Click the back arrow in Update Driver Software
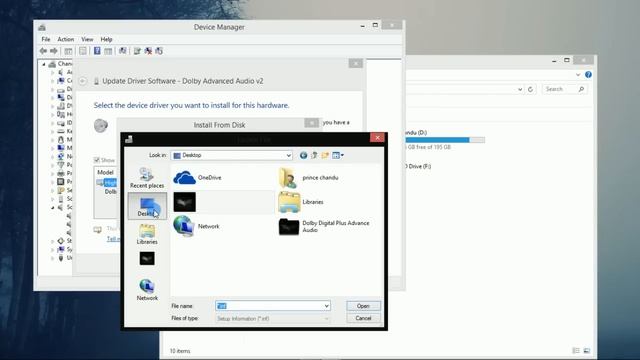This screenshot has height=360, width=640. point(83,81)
